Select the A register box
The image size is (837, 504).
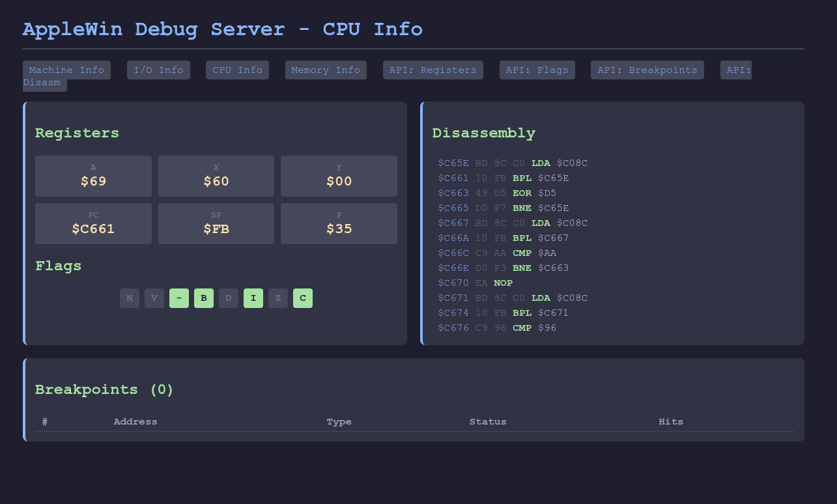tap(93, 176)
